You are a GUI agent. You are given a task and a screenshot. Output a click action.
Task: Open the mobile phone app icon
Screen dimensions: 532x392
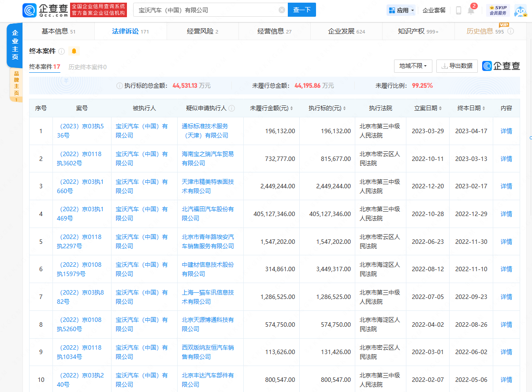pyautogui.click(x=458, y=10)
